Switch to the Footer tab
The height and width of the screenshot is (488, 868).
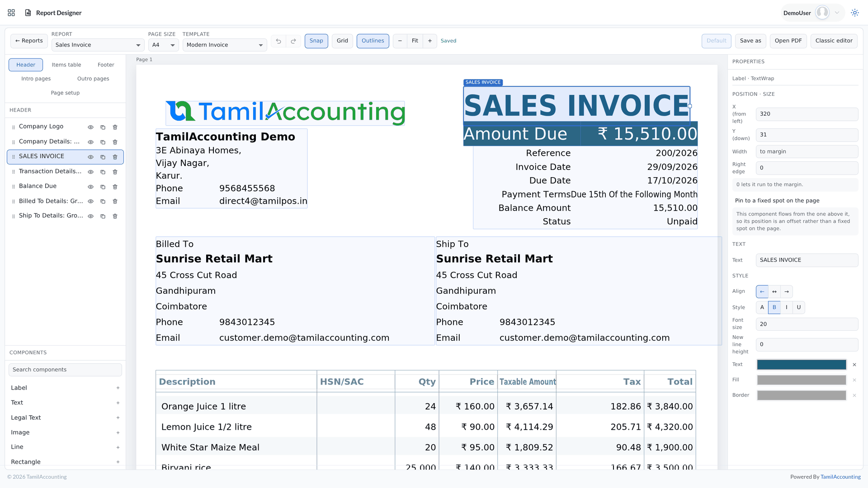click(106, 65)
